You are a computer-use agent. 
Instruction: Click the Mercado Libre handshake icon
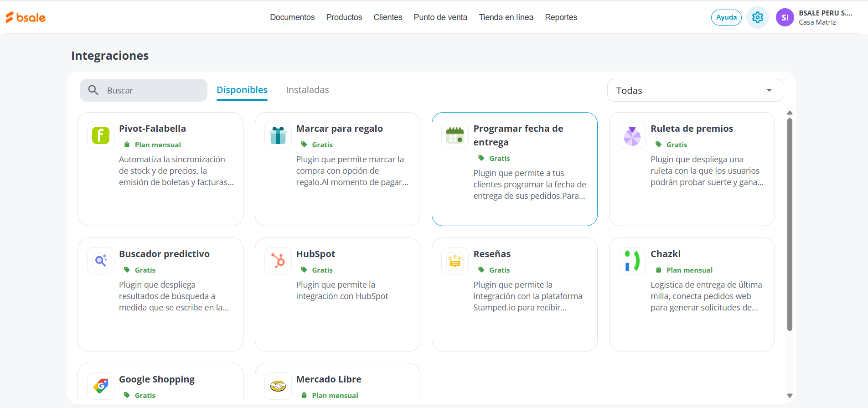tap(278, 386)
